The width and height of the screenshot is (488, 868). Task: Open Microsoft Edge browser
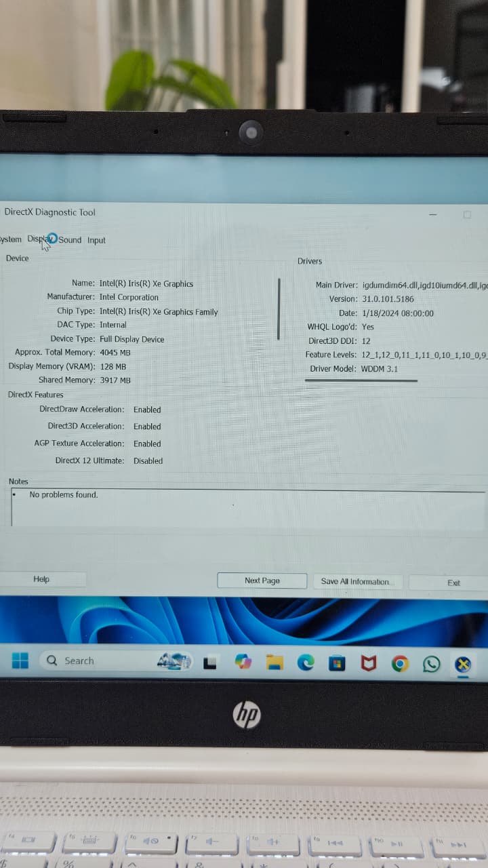click(306, 663)
